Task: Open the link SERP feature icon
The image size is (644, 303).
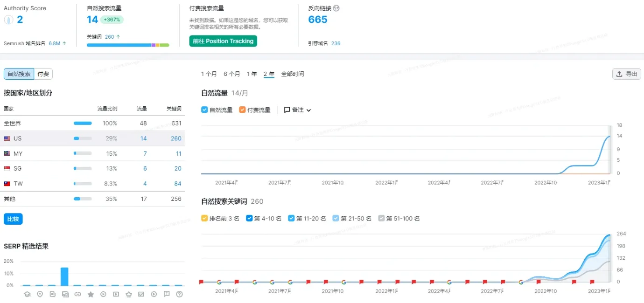Action: (x=78, y=294)
